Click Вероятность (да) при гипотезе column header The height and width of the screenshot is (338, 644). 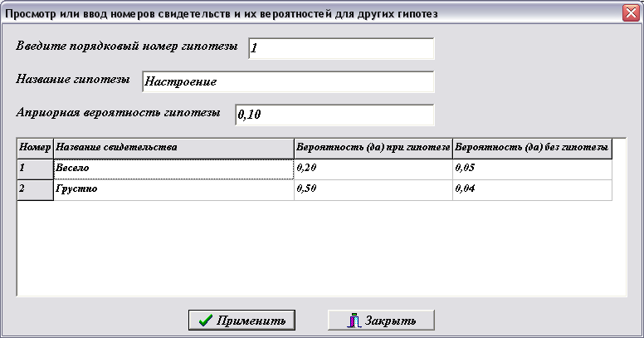[x=373, y=149]
